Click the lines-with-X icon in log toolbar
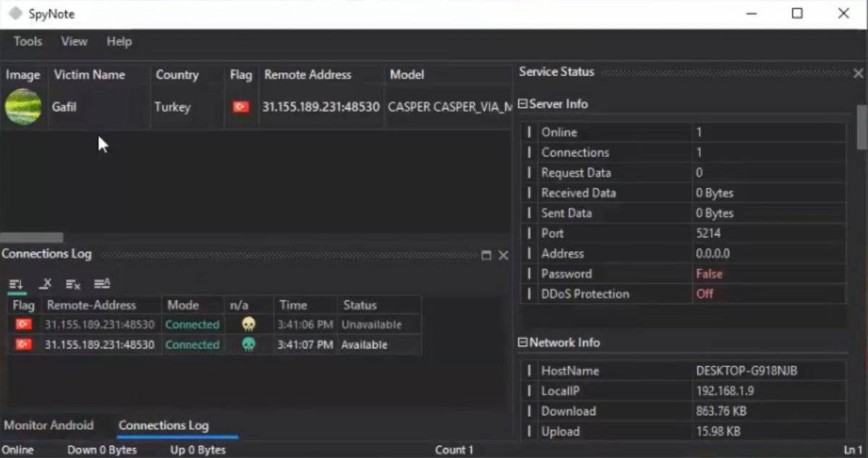The height and width of the screenshot is (458, 868). tap(73, 284)
